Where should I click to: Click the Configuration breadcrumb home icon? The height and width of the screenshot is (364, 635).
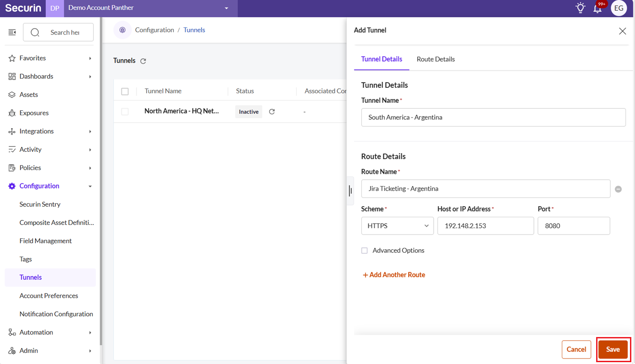tap(122, 30)
